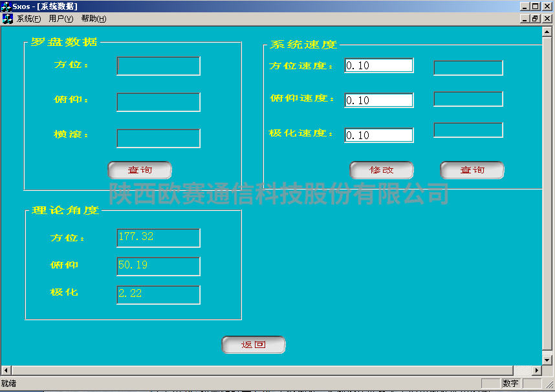Click the 返回 button
This screenshot has height=392, width=555.
(x=253, y=345)
